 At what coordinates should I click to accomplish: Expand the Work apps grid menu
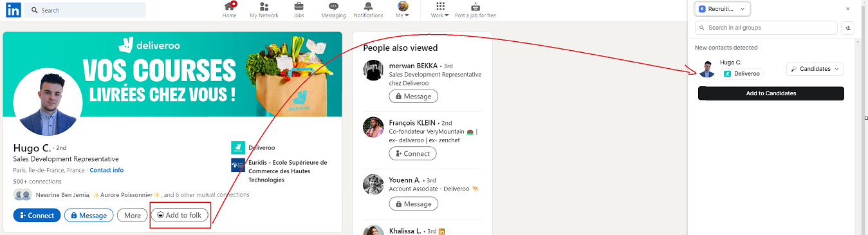click(x=440, y=10)
